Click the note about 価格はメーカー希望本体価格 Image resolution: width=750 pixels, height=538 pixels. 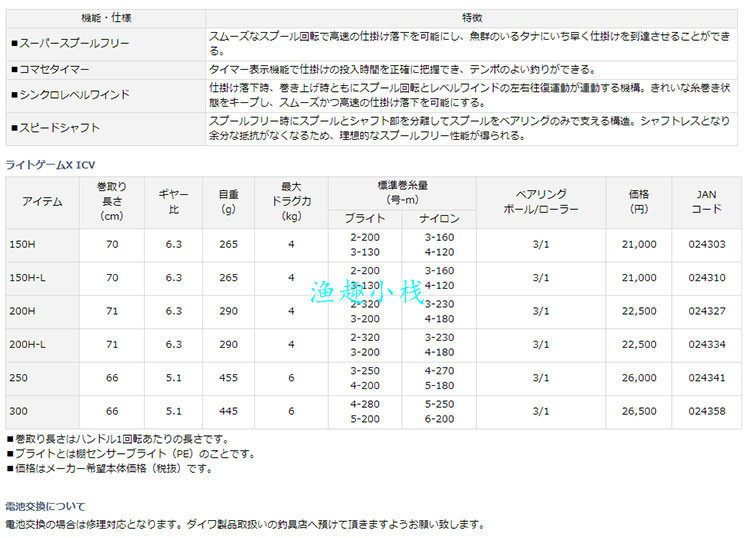(110, 469)
